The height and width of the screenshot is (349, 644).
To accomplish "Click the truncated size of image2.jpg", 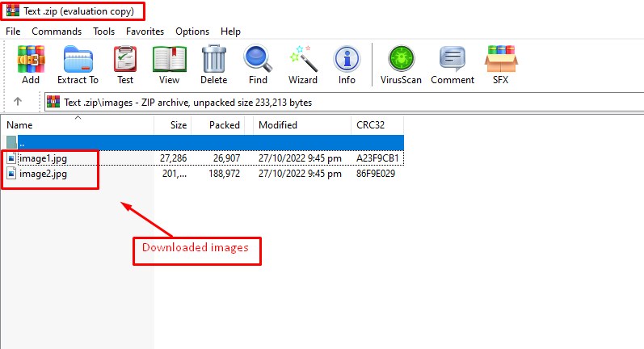I will pyautogui.click(x=175, y=174).
